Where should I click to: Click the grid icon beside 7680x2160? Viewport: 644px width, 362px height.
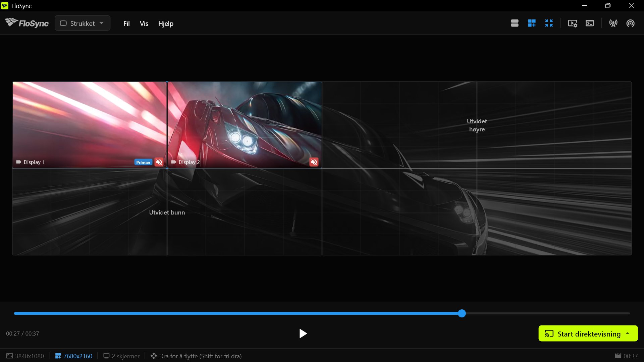coord(58,356)
